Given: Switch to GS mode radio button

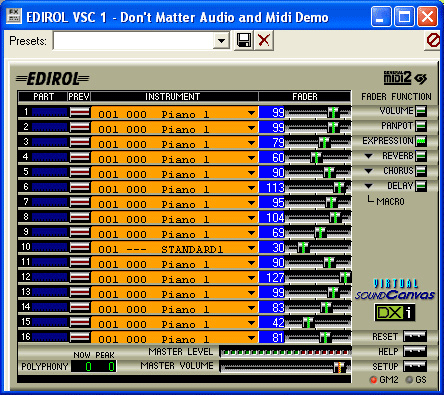Looking at the screenshot, I should 409,380.
